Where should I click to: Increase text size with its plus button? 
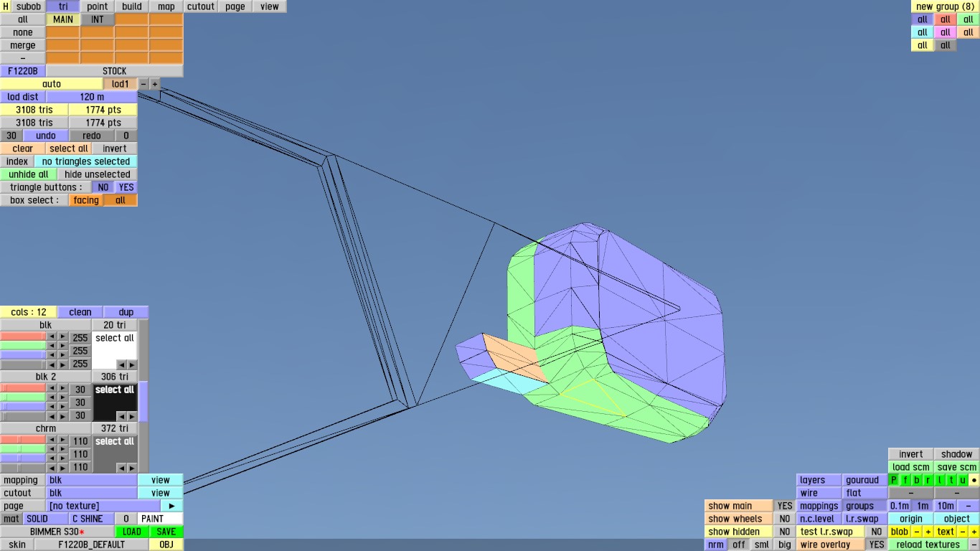point(974,532)
